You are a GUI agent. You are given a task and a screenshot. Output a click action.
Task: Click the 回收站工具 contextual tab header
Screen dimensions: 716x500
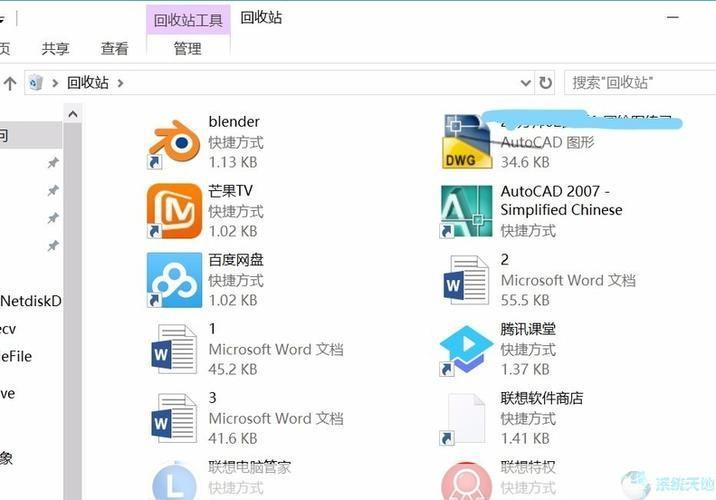[x=188, y=20]
